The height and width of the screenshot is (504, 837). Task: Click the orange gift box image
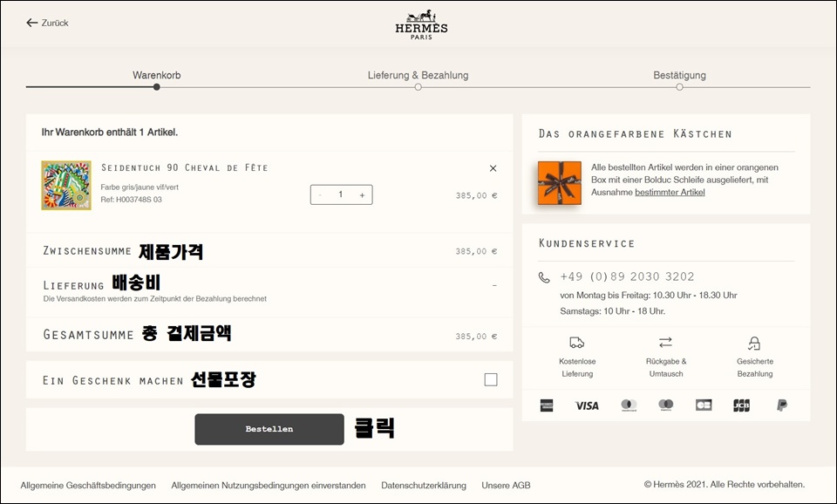click(x=560, y=182)
